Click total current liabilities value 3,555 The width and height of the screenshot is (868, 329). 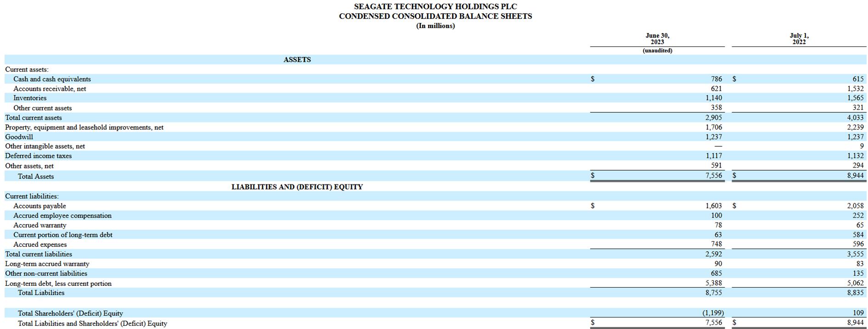pos(855,254)
